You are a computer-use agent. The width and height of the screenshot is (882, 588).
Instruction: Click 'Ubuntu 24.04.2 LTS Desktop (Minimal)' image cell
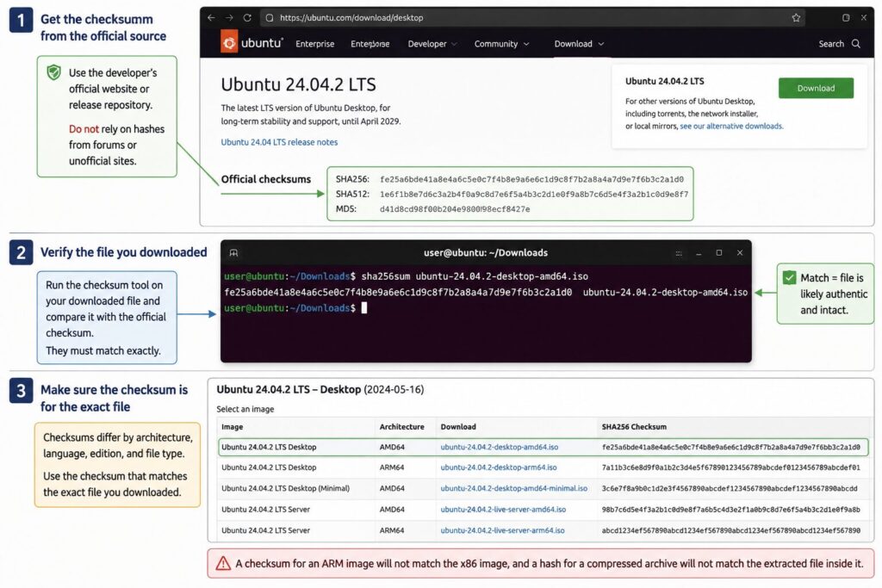click(285, 488)
